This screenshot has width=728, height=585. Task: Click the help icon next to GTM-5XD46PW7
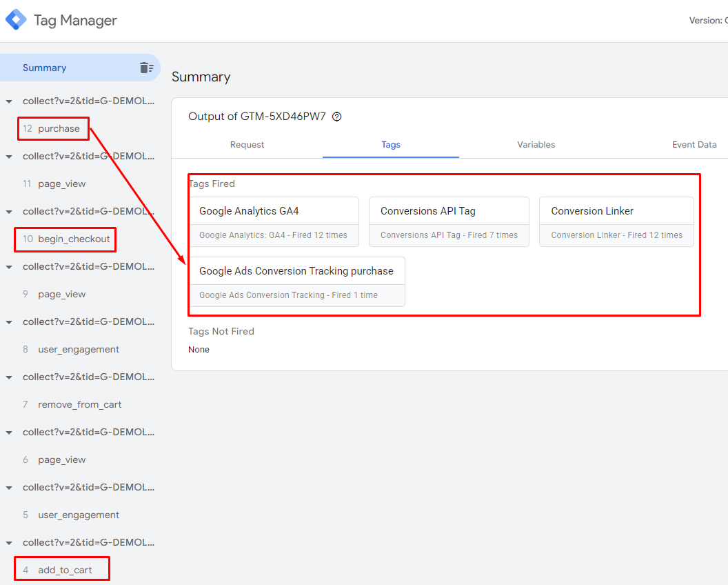(337, 117)
